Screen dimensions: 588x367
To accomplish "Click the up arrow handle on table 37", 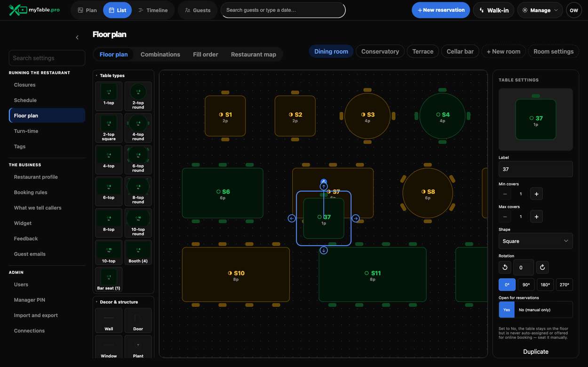I will (324, 187).
